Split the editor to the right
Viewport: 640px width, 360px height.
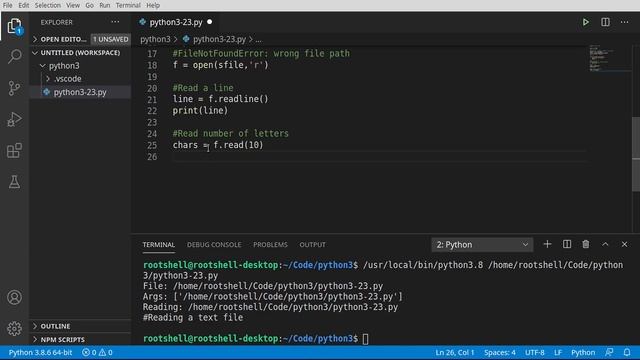[605, 22]
